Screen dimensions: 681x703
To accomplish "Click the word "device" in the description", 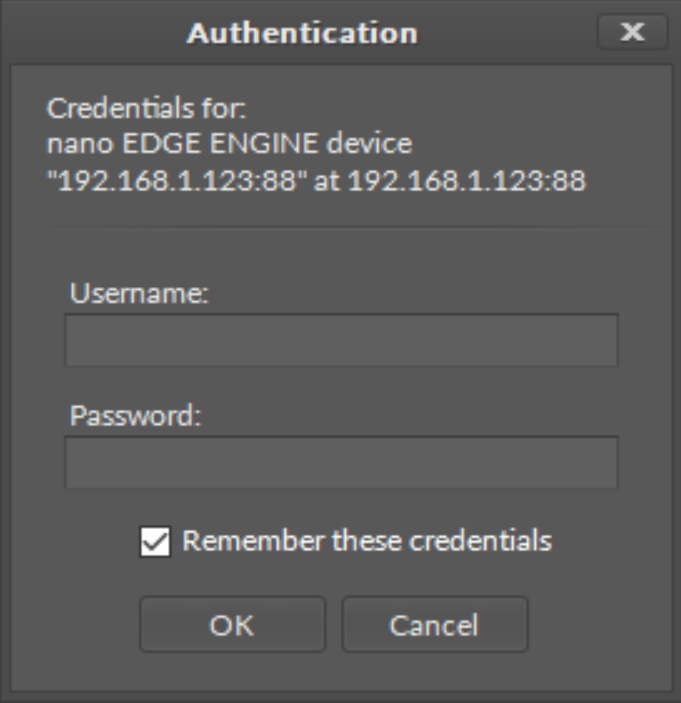I will tap(376, 145).
